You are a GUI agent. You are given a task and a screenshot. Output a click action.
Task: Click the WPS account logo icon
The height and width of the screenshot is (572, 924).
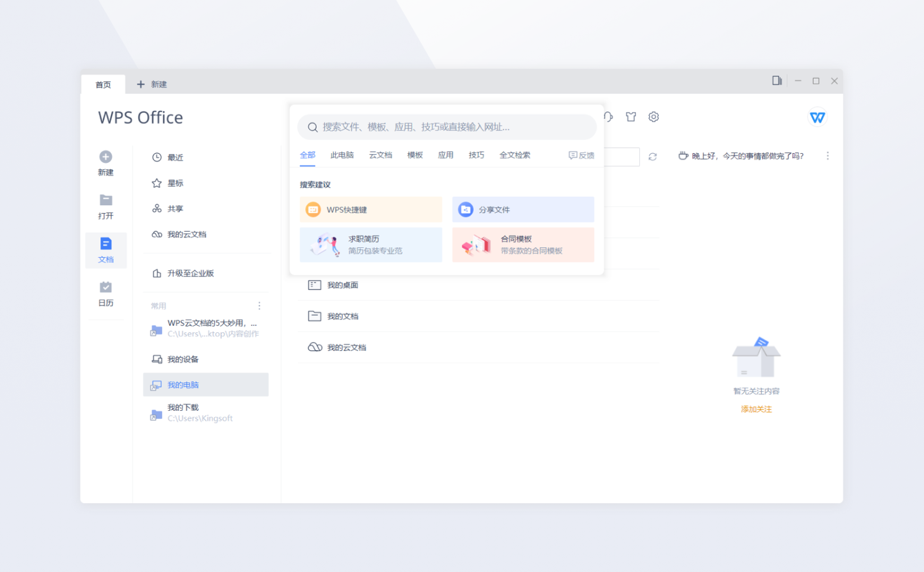[817, 117]
